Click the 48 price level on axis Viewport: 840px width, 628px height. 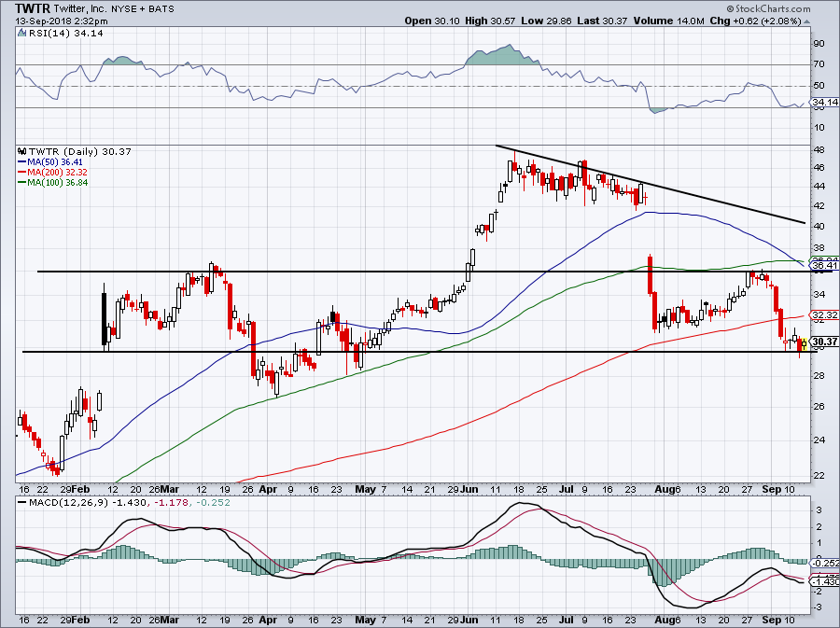click(x=819, y=150)
